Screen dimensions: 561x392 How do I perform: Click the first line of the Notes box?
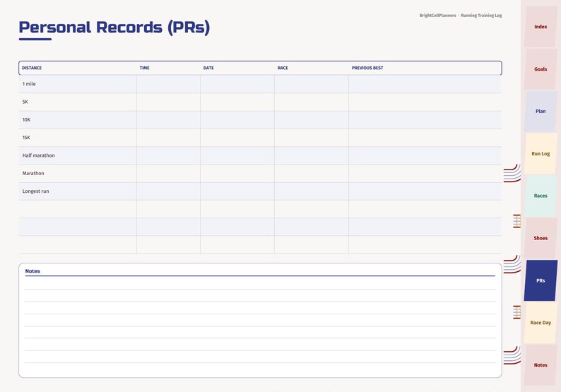click(260, 283)
